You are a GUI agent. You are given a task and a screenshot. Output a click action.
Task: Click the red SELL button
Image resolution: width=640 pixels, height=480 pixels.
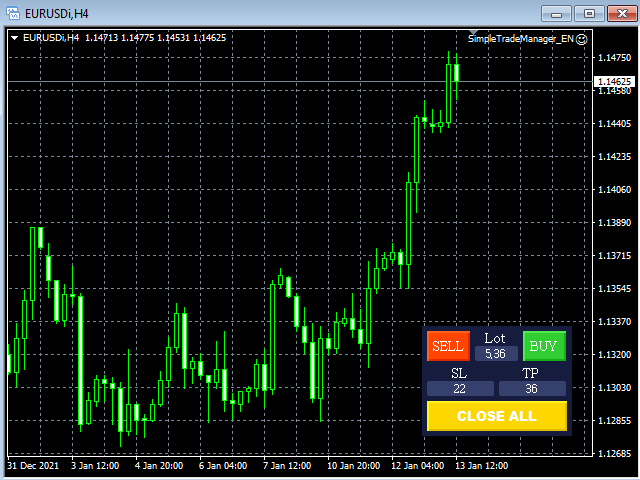coord(448,346)
